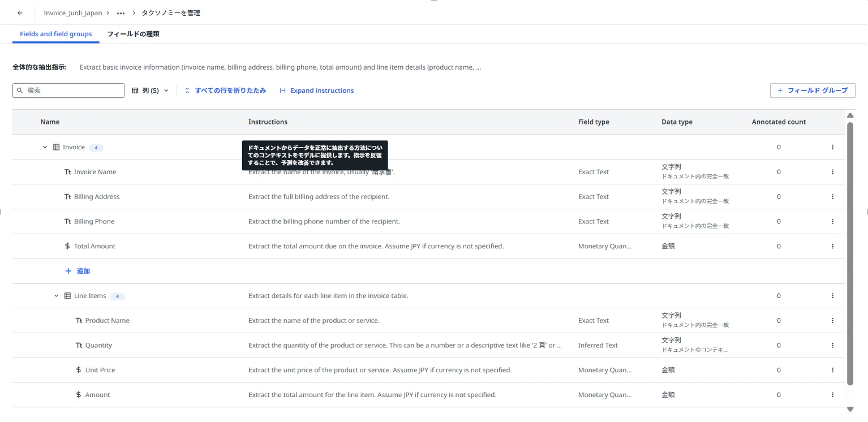
Task: Add a new フィールド グループ
Action: pos(813,91)
